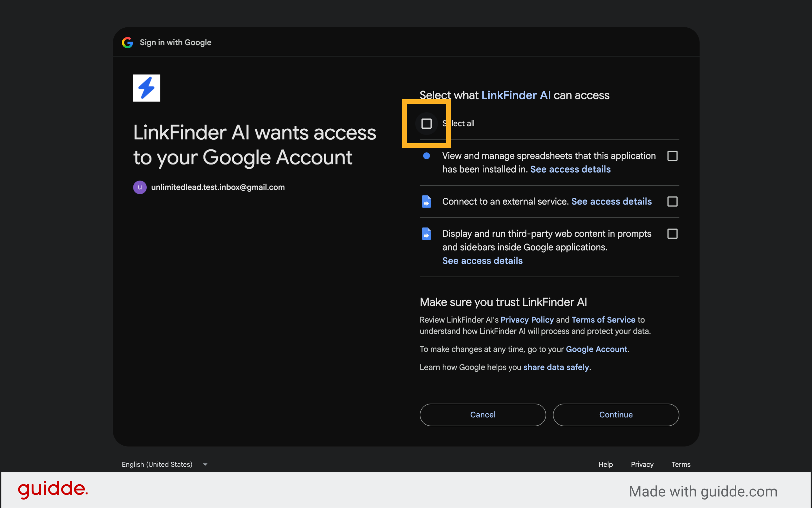
Task: Open See access details for external service
Action: 611,201
